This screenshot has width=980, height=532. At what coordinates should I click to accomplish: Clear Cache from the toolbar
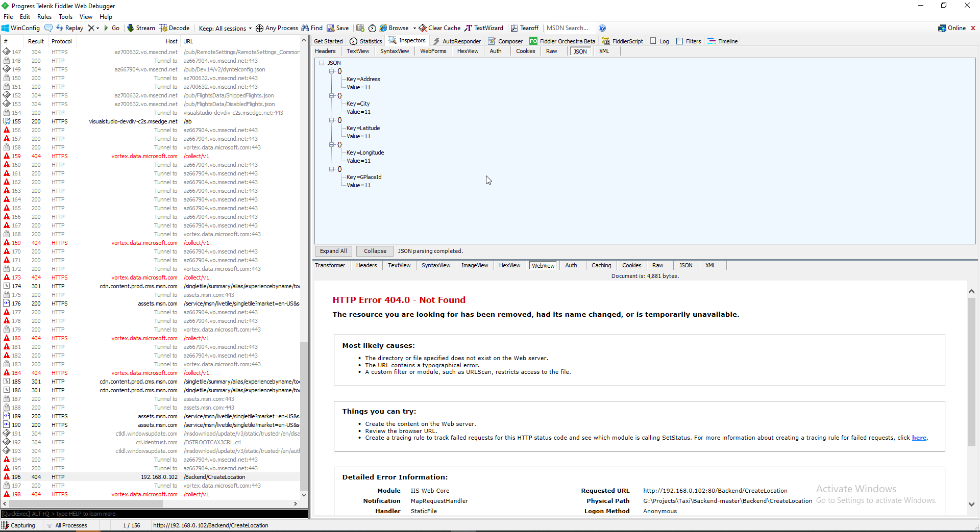tap(440, 28)
